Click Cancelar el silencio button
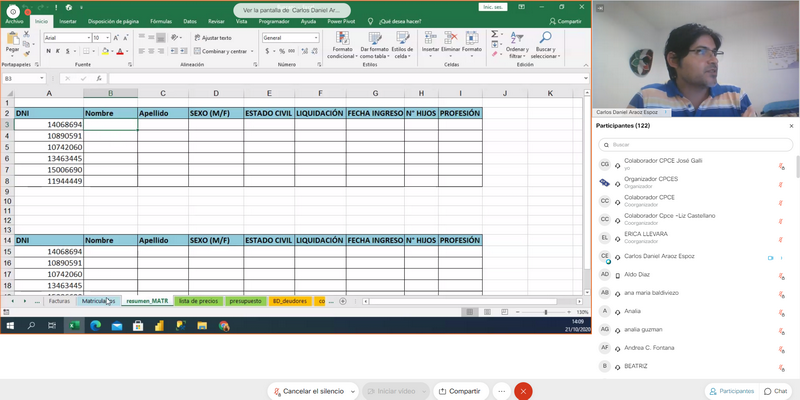This screenshot has width=800, height=400. click(x=308, y=391)
